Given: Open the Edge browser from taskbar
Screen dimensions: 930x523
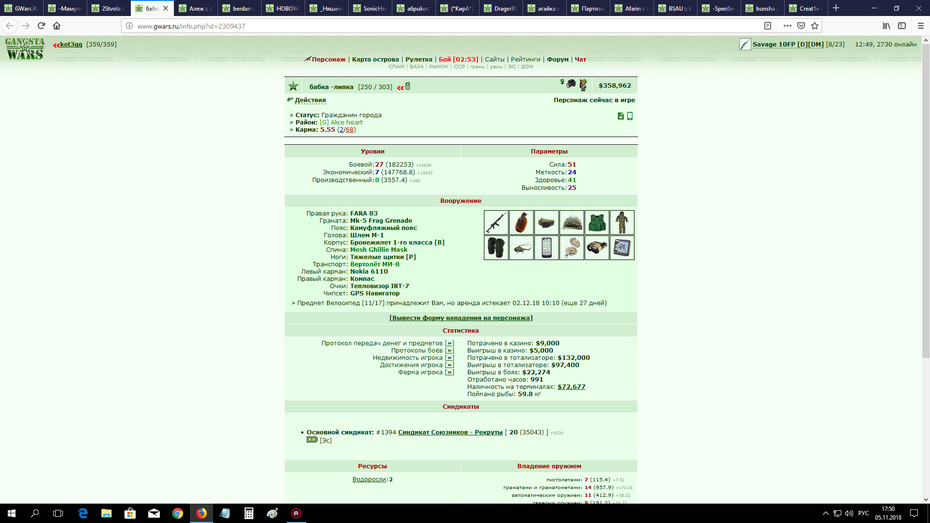Looking at the screenshot, I should point(82,514).
